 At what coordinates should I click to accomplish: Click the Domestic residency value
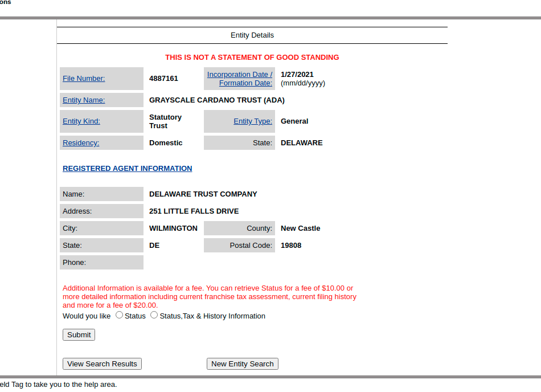tap(166, 143)
